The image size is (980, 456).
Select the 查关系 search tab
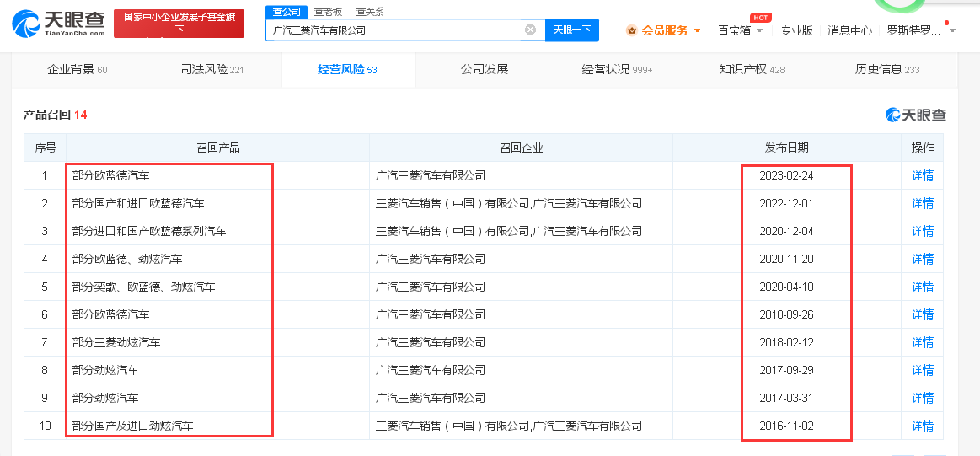[x=370, y=12]
